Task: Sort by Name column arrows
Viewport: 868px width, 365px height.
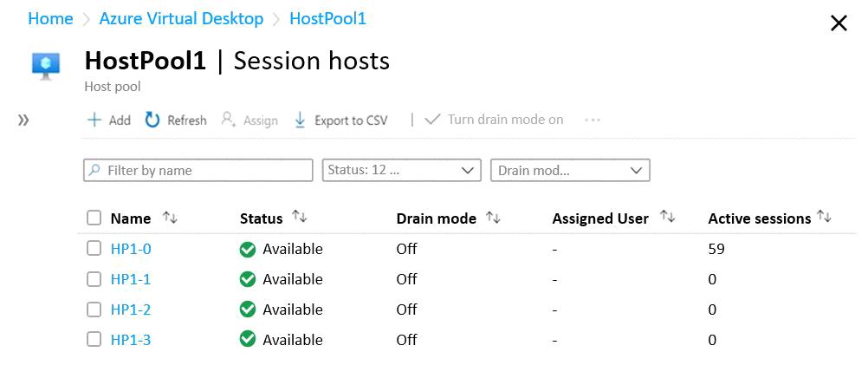Action: point(170,218)
